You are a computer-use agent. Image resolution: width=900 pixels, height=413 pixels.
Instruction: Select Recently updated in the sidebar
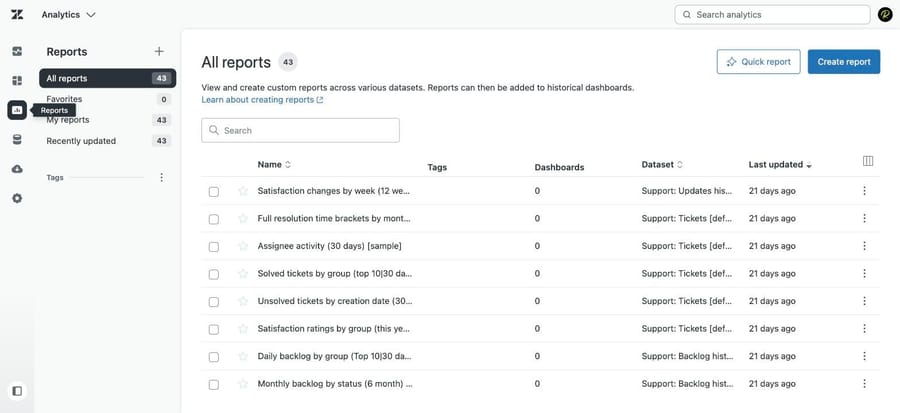tap(107, 141)
